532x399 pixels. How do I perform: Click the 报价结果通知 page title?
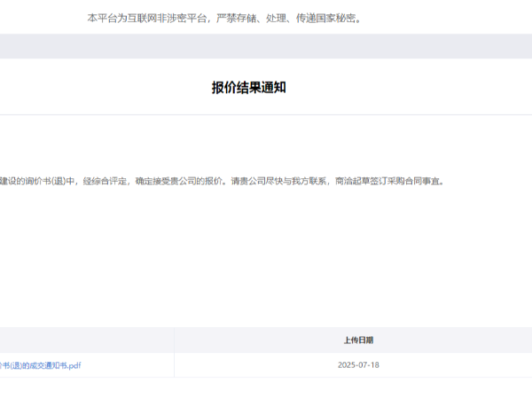tap(248, 87)
